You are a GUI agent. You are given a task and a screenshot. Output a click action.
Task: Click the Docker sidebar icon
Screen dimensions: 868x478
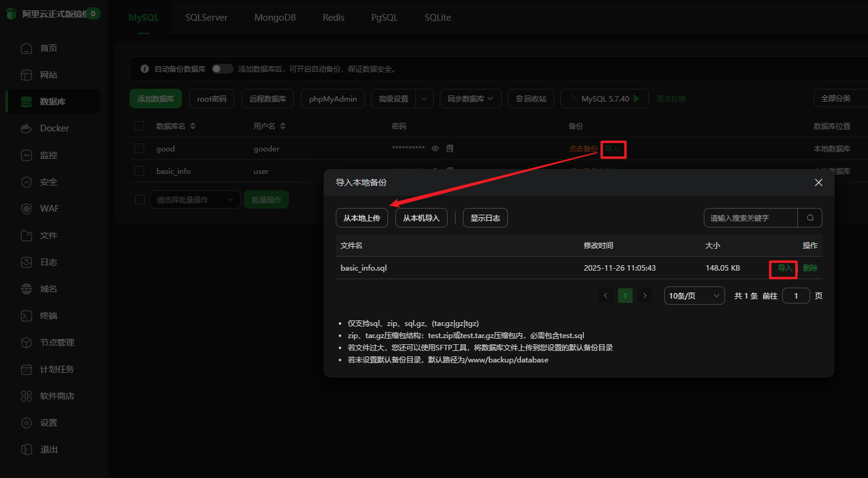click(26, 128)
